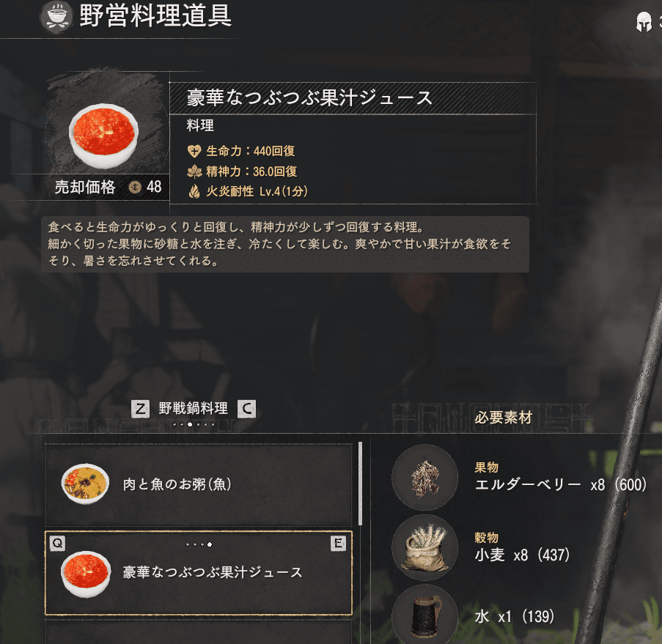Click the エルダーベリー ingredient icon
Viewport: 662px width, 644px height.
click(424, 477)
